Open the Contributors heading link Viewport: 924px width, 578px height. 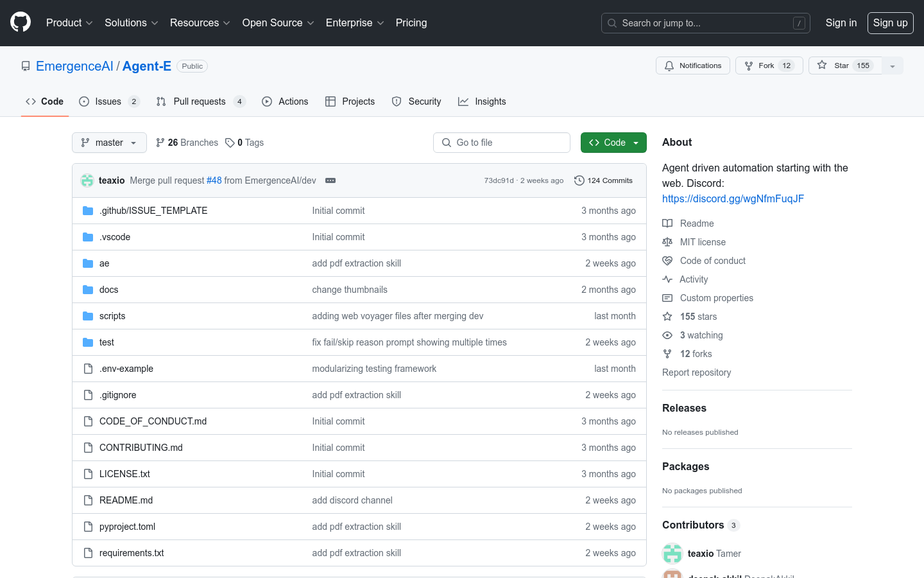coord(701,525)
